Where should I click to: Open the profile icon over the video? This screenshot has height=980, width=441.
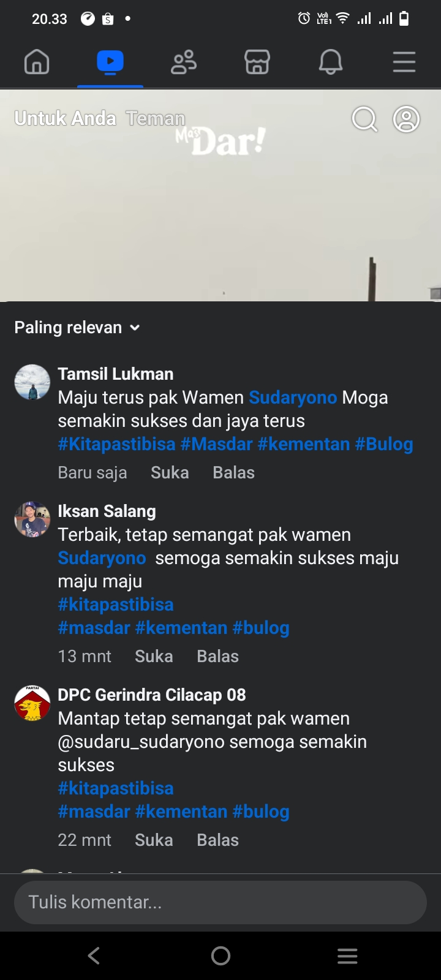point(406,119)
